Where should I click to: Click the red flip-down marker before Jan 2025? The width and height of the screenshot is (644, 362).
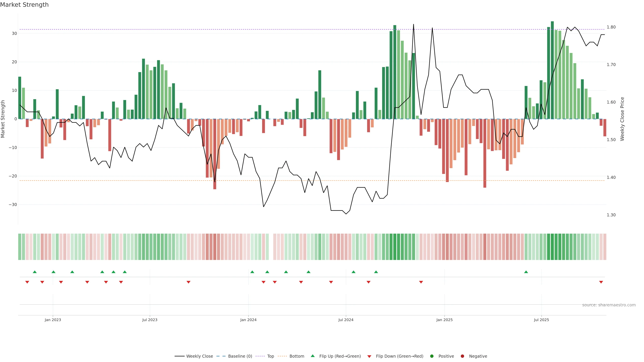(421, 282)
